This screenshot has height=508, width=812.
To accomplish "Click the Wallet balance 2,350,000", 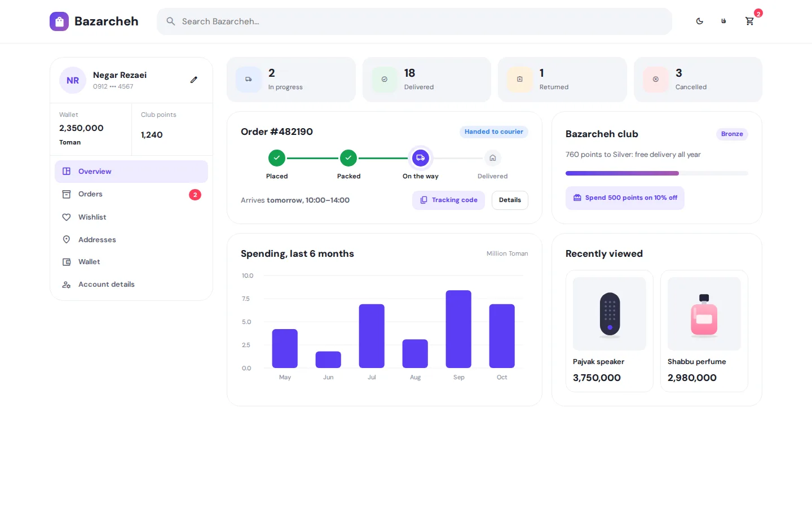I will 81,128.
